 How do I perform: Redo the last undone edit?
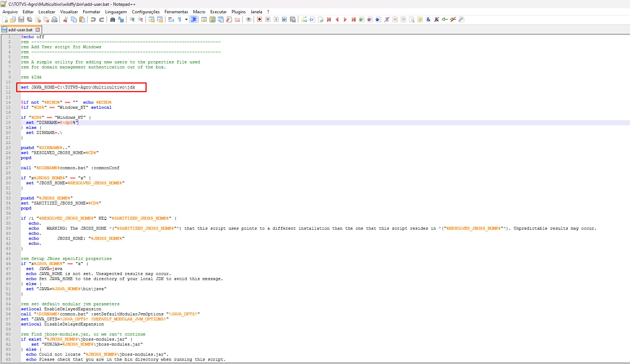pos(102,19)
